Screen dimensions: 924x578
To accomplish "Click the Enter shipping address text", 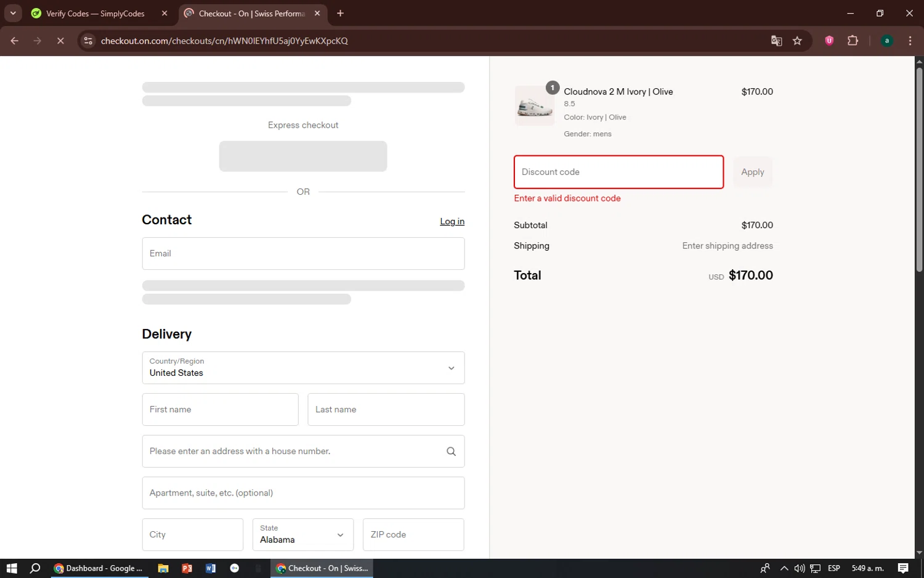I will [x=727, y=246].
